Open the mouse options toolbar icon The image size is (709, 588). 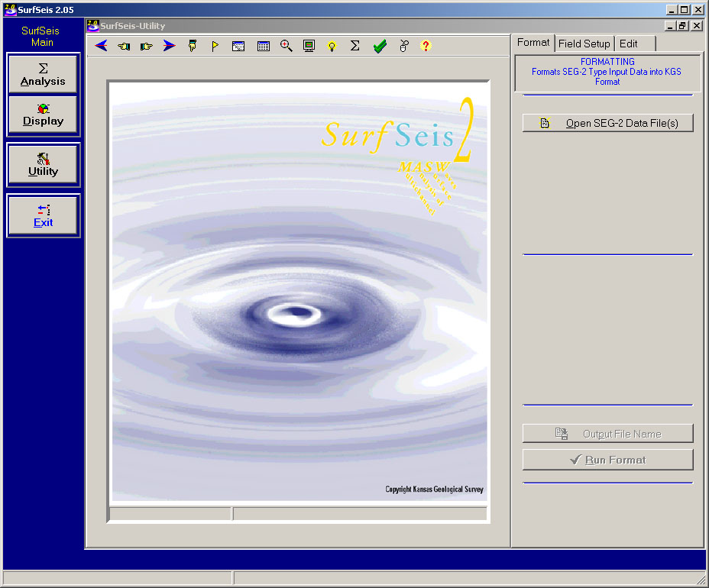(x=403, y=46)
